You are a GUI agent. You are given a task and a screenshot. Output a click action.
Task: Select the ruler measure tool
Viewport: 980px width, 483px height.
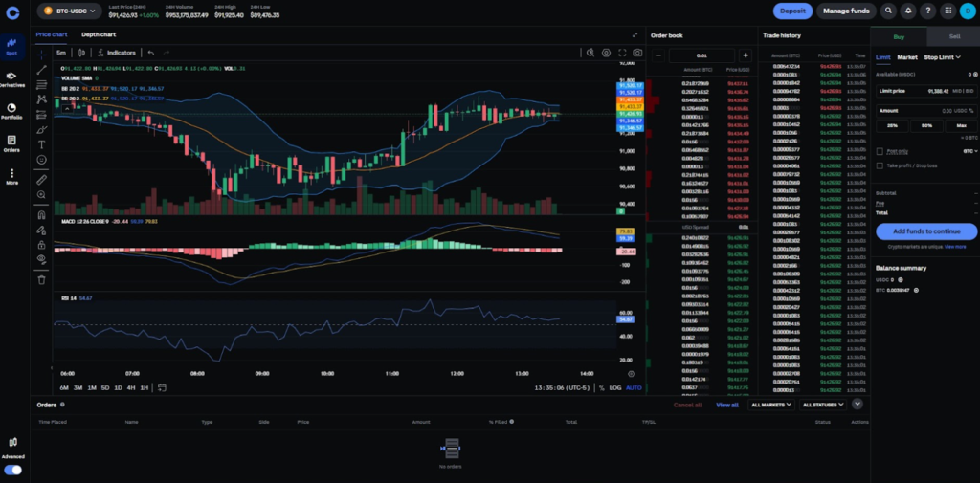click(x=41, y=179)
